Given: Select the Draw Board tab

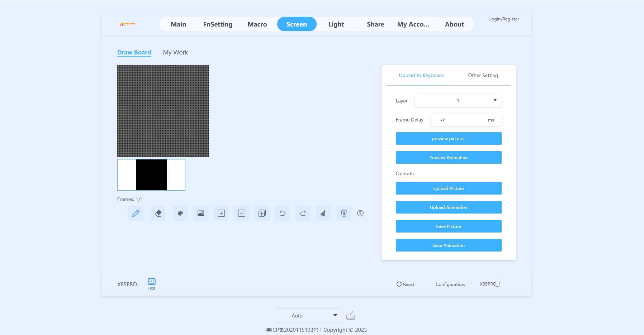Looking at the screenshot, I should [x=134, y=52].
